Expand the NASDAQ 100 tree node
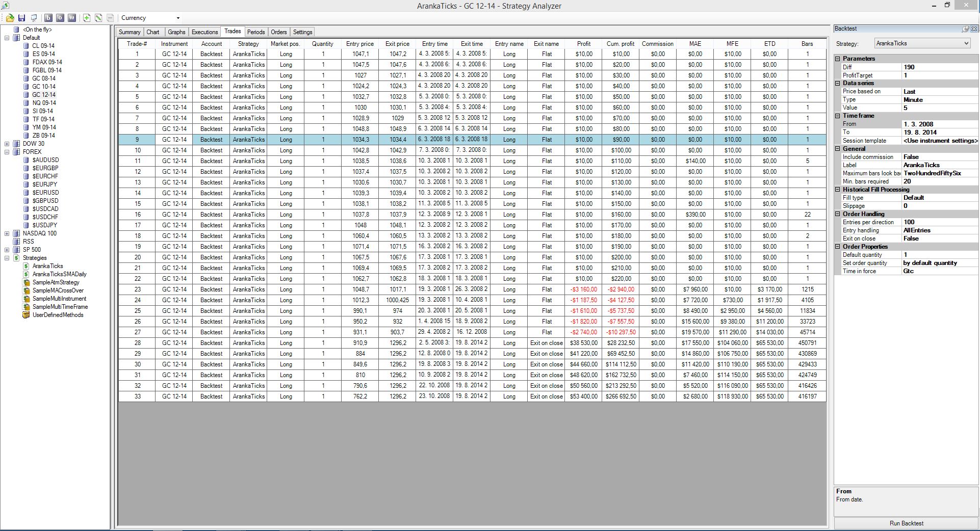This screenshot has width=980, height=531. click(x=7, y=233)
